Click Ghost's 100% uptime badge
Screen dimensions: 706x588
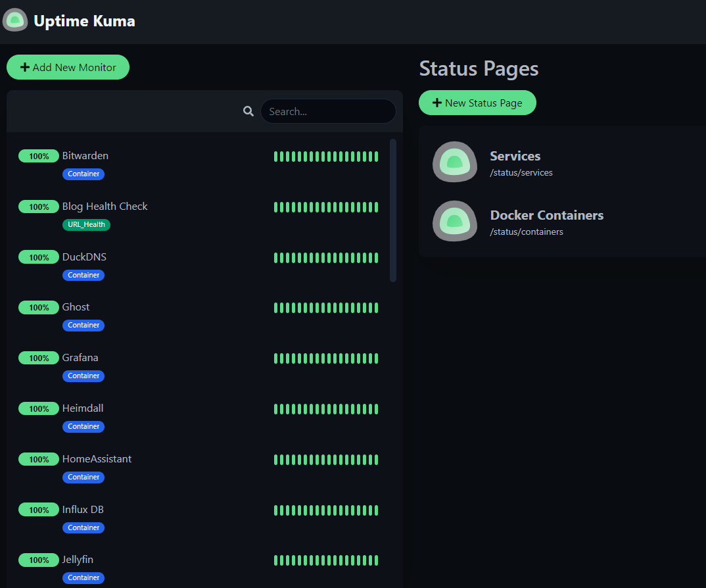click(x=39, y=307)
